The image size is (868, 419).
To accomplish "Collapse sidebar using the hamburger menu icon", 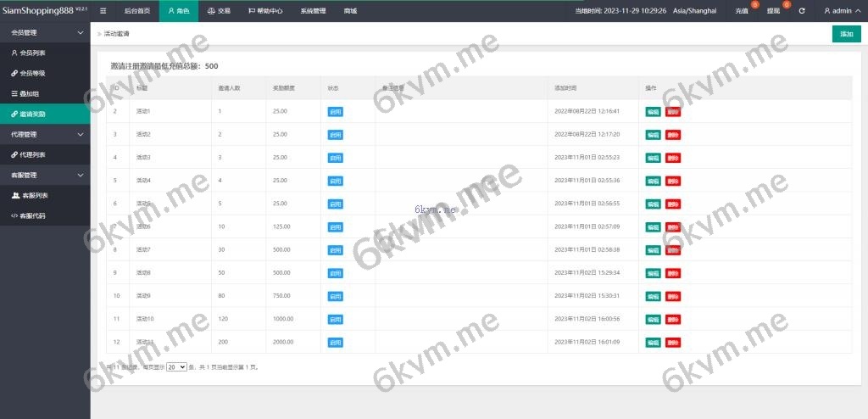I will coord(103,11).
